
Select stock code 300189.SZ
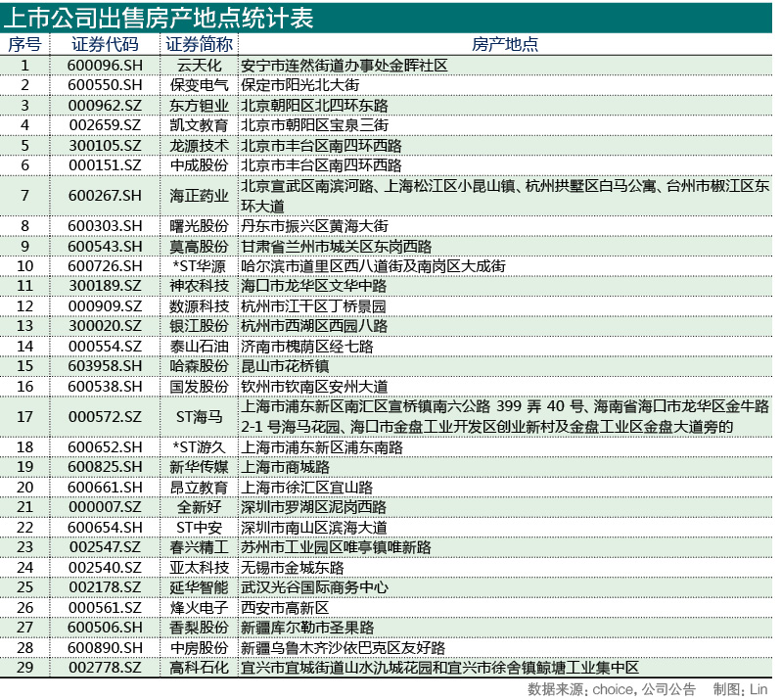pyautogui.click(x=105, y=286)
